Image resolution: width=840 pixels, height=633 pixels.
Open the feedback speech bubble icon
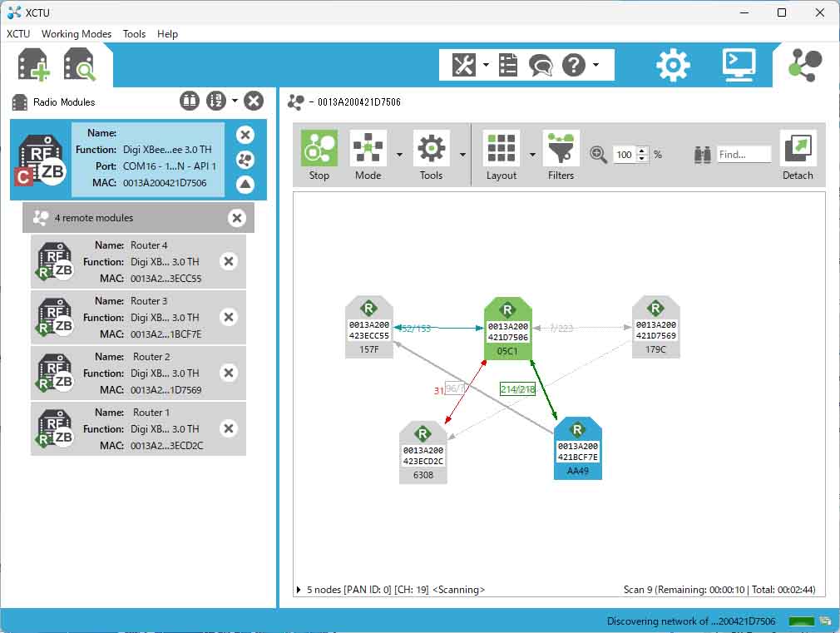(541, 65)
